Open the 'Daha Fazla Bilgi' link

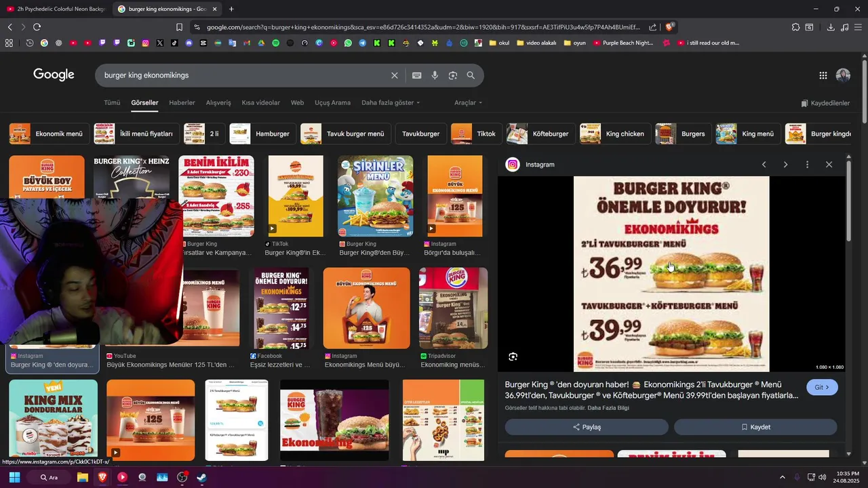608,408
